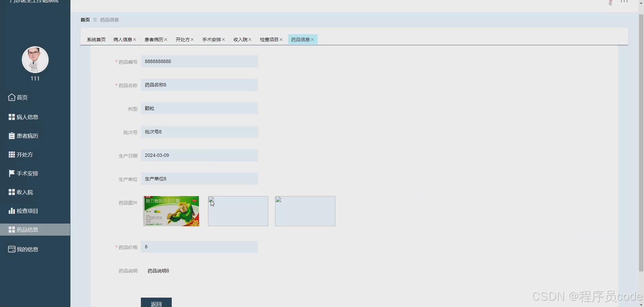Click the 首页 breadcrumb link

point(85,20)
